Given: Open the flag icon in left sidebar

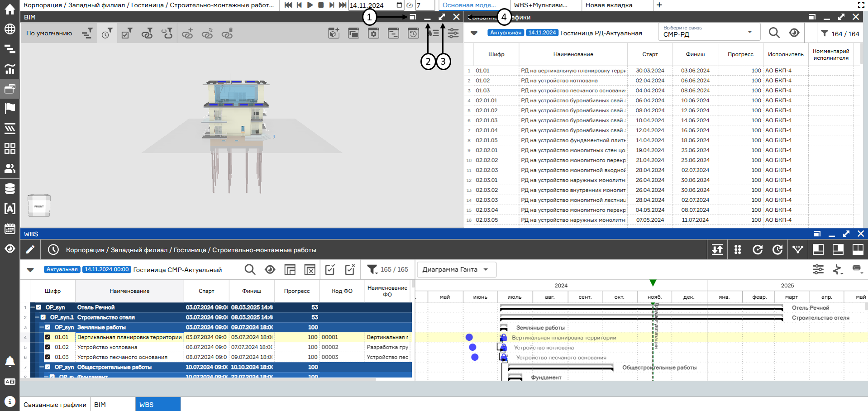Looking at the screenshot, I should pyautogui.click(x=10, y=109).
